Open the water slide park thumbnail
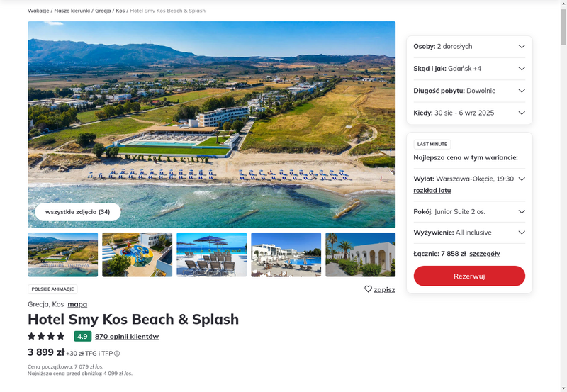Image resolution: width=567 pixels, height=392 pixels. [137, 254]
